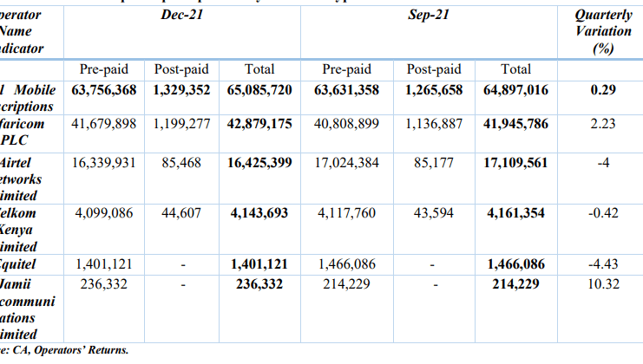Image resolution: width=643 pixels, height=364 pixels.
Task: Select the Sep-21 Total subheader
Action: tap(516, 69)
